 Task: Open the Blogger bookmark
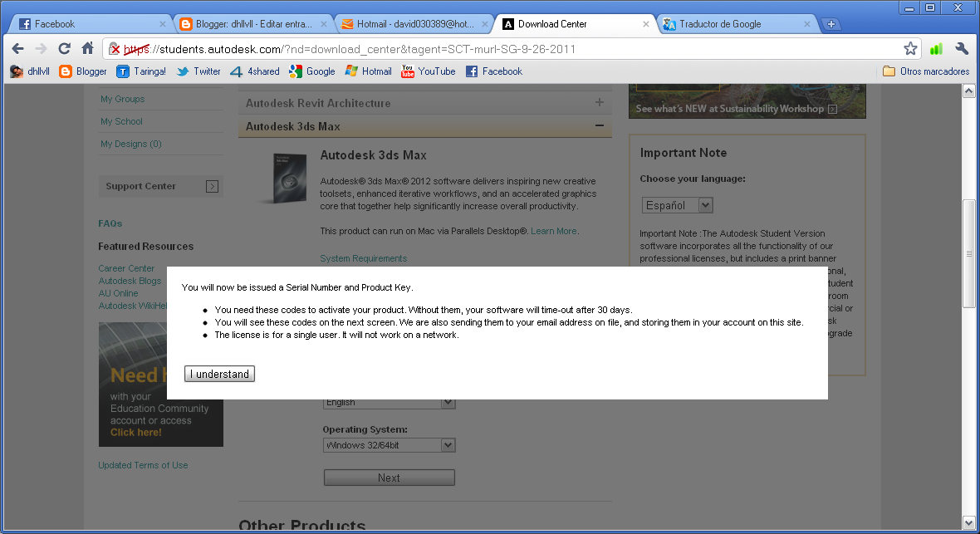point(82,71)
